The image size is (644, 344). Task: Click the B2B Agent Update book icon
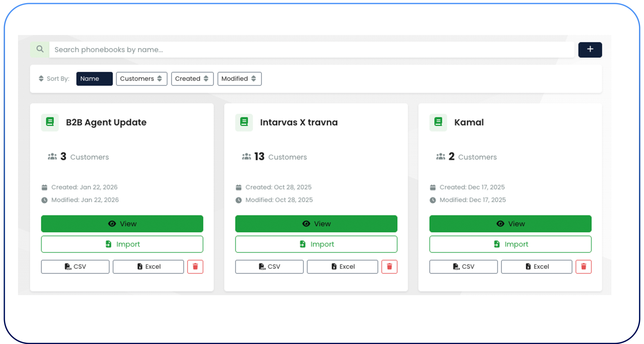click(x=50, y=122)
